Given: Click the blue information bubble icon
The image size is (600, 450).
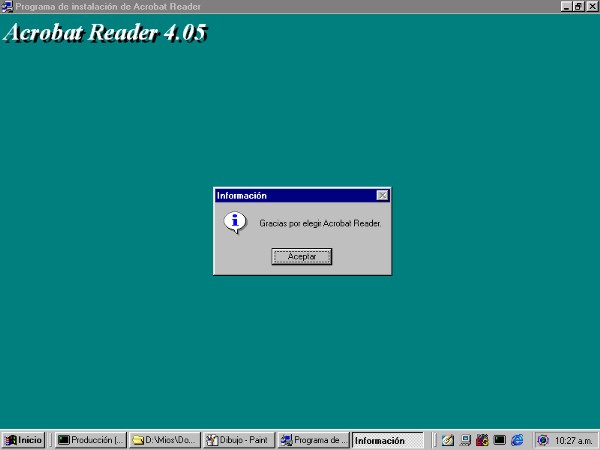Looking at the screenshot, I should [234, 222].
